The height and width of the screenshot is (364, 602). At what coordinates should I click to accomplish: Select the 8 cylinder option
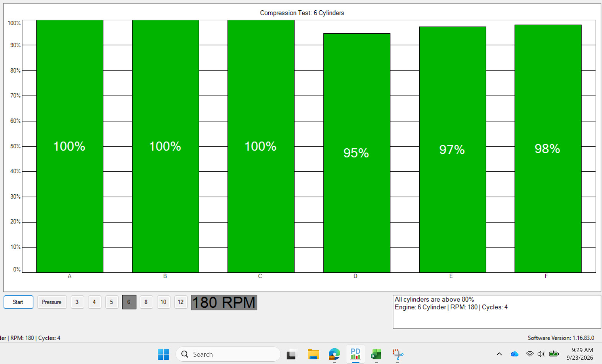click(146, 302)
